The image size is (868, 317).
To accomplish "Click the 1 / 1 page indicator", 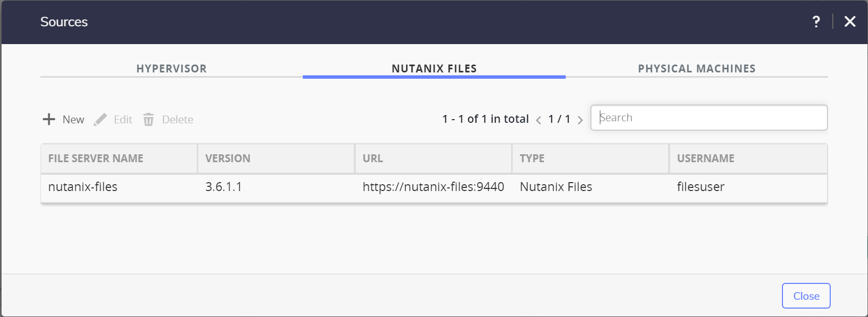I will [559, 119].
